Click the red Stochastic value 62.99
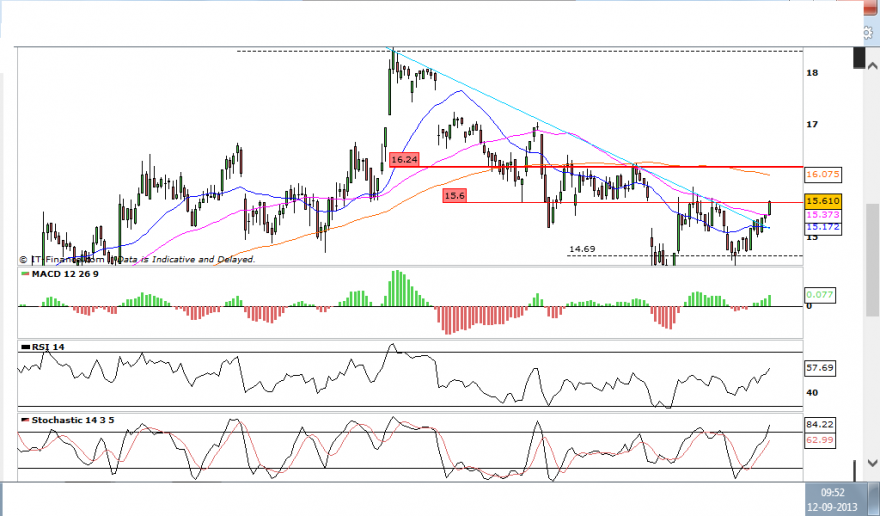The width and height of the screenshot is (880, 516). [x=819, y=440]
